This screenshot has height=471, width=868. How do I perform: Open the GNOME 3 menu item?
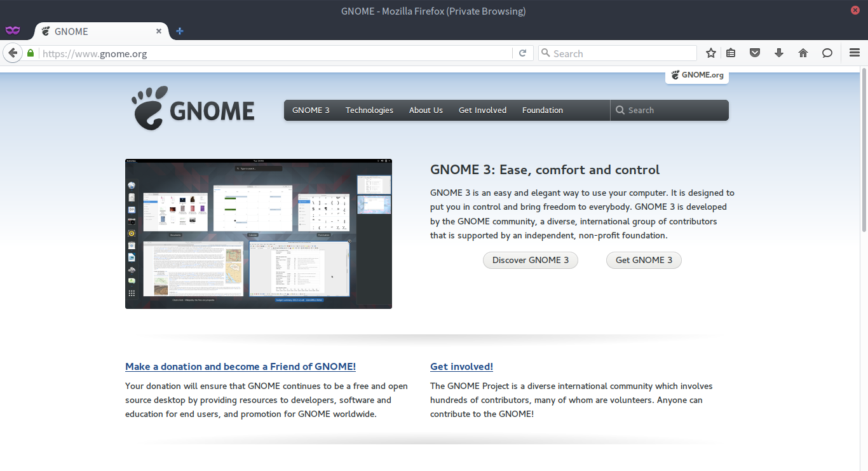tap(311, 110)
